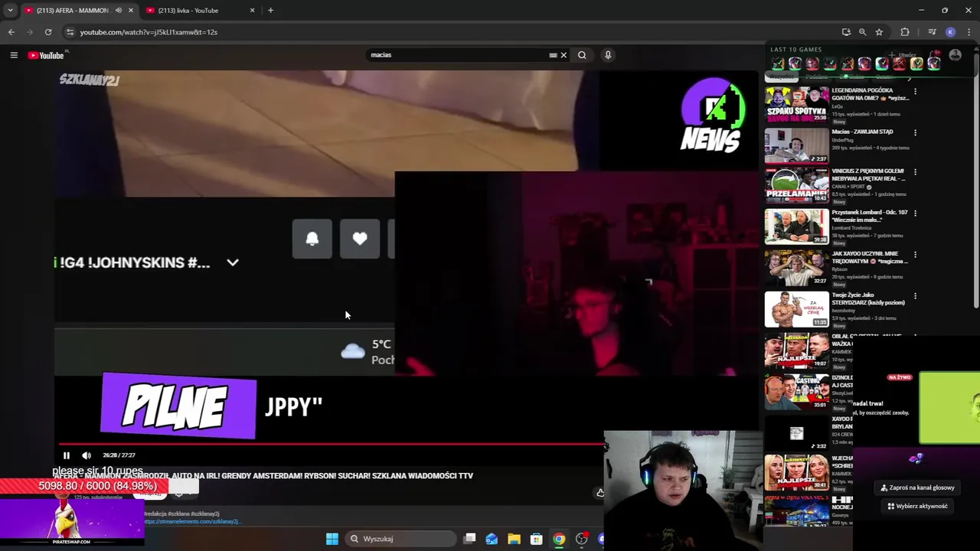Open the zoom magnifier in the address bar
Image resolution: width=980 pixels, height=551 pixels.
(x=862, y=32)
